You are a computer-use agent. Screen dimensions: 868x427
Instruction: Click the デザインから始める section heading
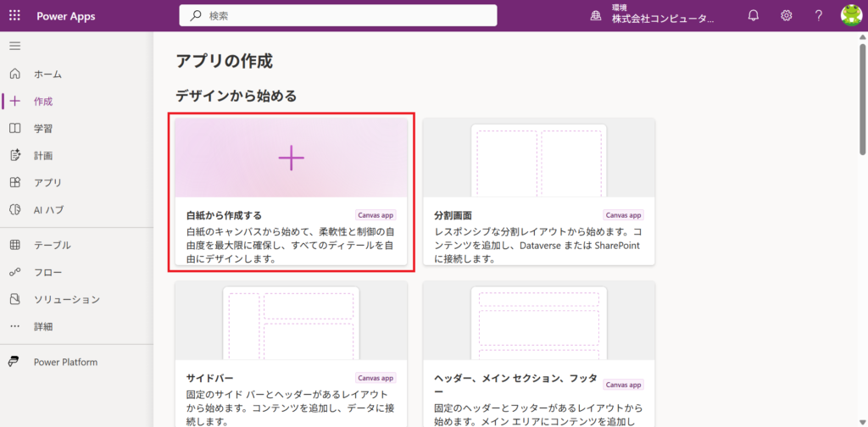coord(236,97)
